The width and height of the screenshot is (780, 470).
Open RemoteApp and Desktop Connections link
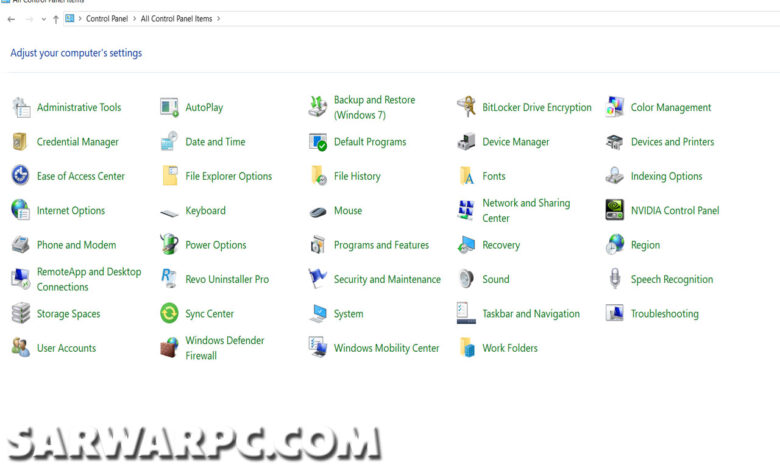tap(89, 279)
